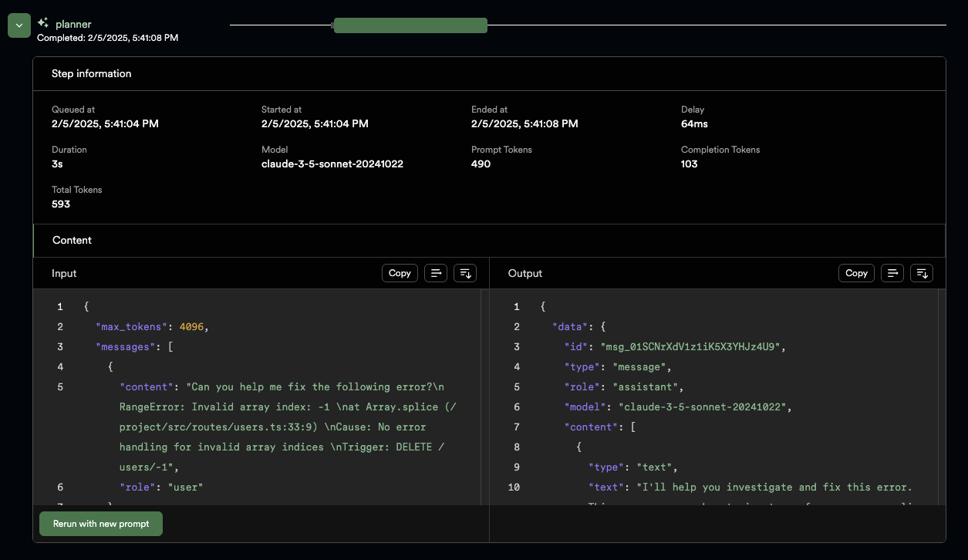The width and height of the screenshot is (968, 560).
Task: Click the scroll-to-bottom icon in Input panel
Action: click(x=465, y=273)
